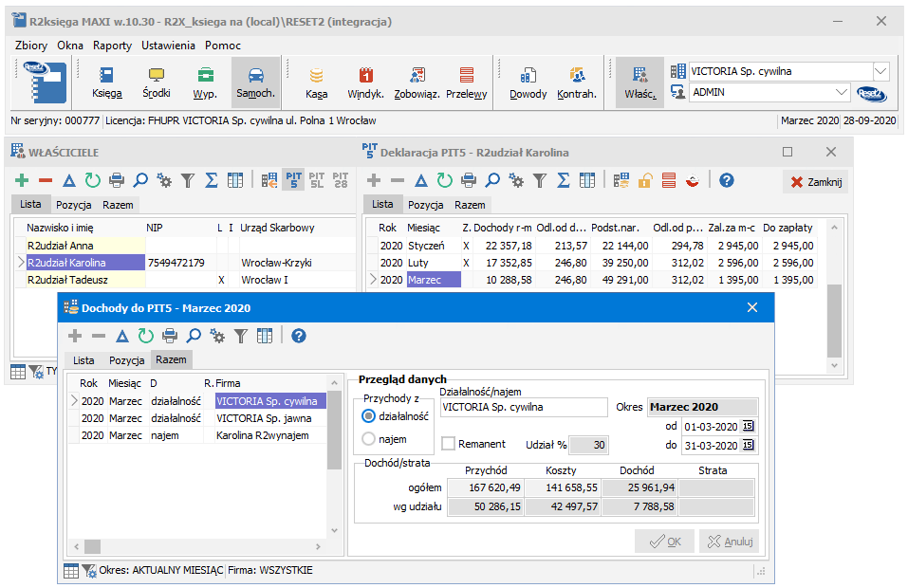Open the Zobowiąz. liabilities module
908x588 pixels.
417,83
